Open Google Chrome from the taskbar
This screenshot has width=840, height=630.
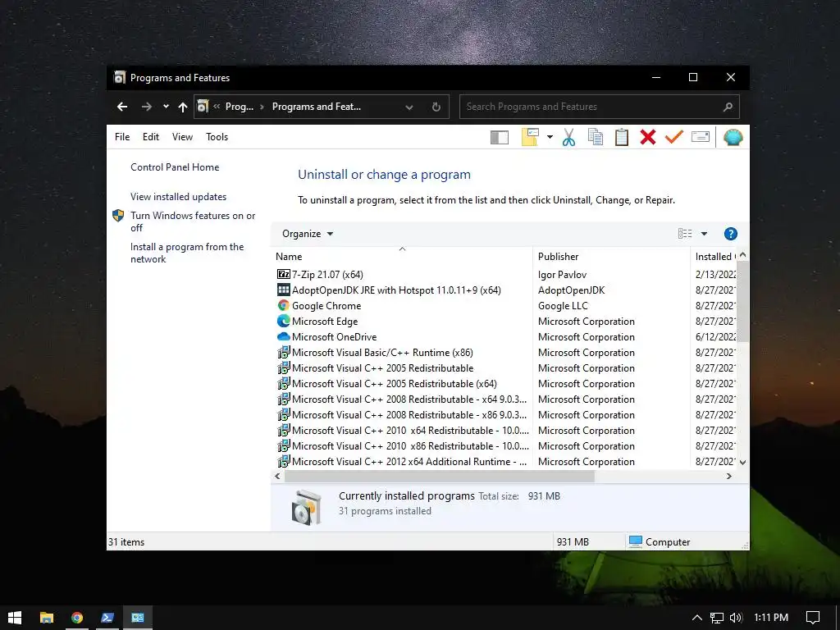77,618
